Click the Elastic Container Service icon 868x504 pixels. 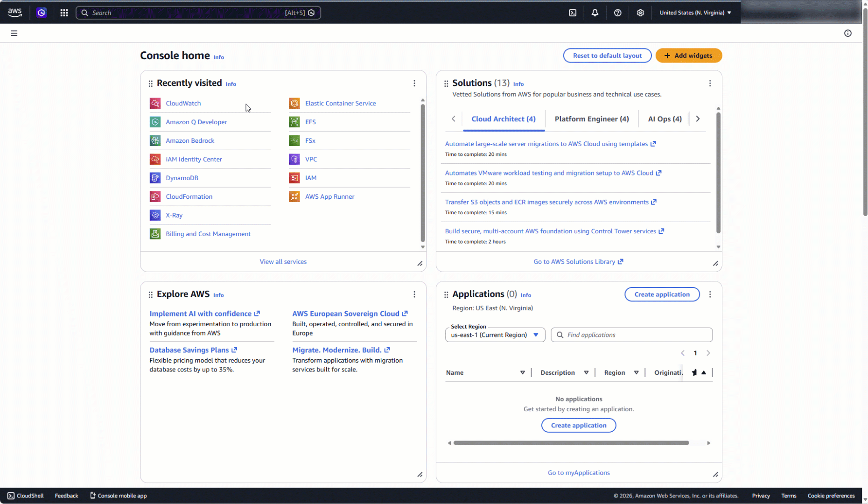[x=294, y=103]
